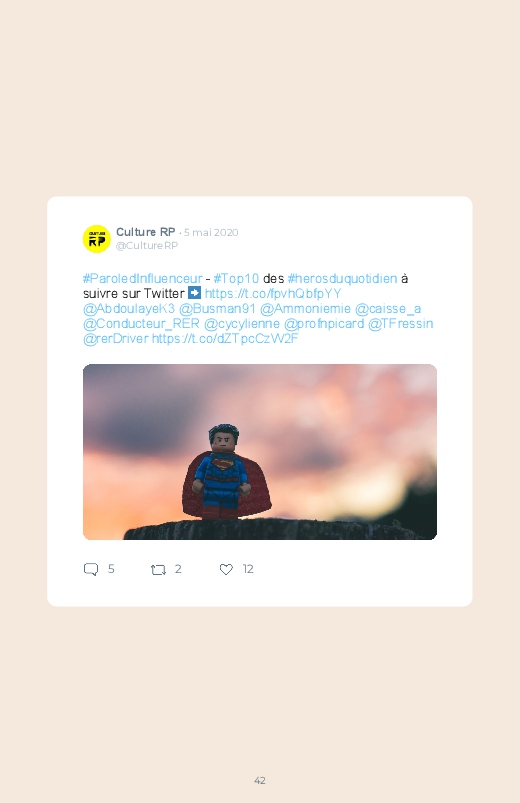520x803 pixels.
Task: Click the retweet arrows icon
Action: coord(158,569)
